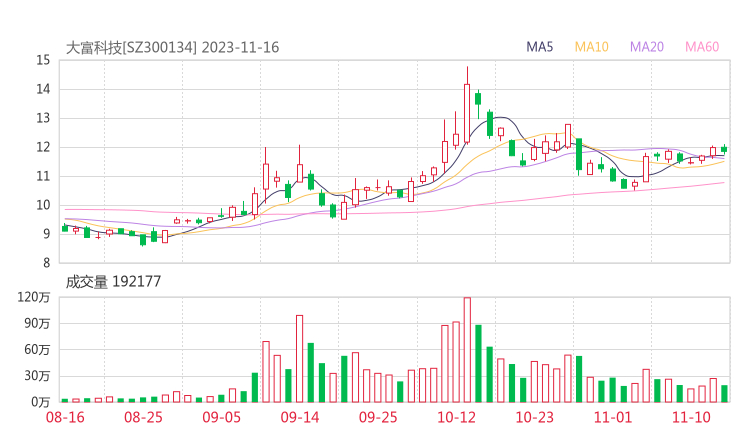Click the price axis value 10
Image resolution: width=740 pixels, height=440 pixels.
43,205
